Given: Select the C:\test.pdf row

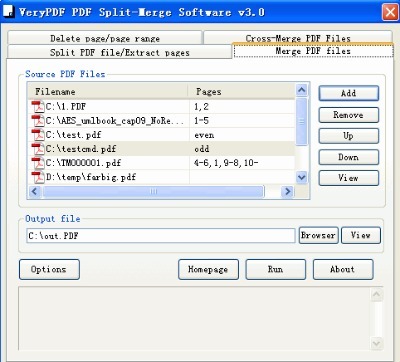Looking at the screenshot, I should point(162,135).
